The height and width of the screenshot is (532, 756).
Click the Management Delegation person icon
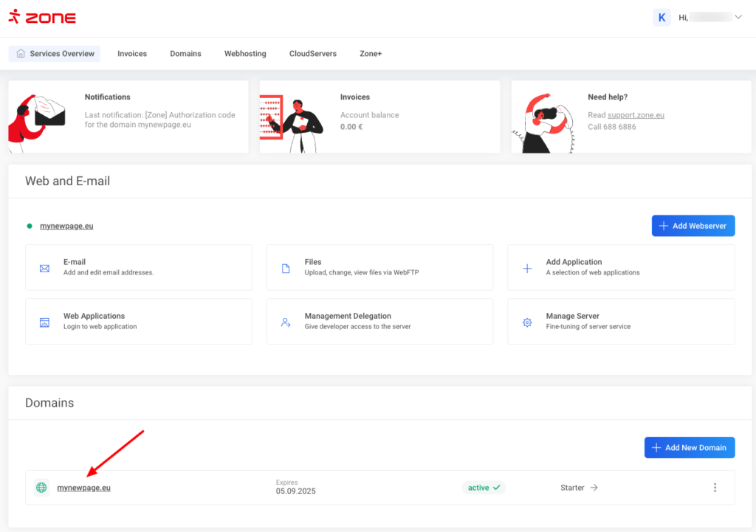pyautogui.click(x=286, y=322)
